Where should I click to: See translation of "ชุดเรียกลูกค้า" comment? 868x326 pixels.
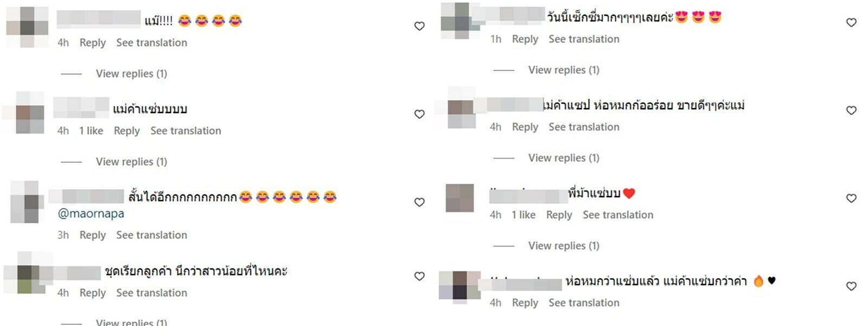[x=151, y=293]
